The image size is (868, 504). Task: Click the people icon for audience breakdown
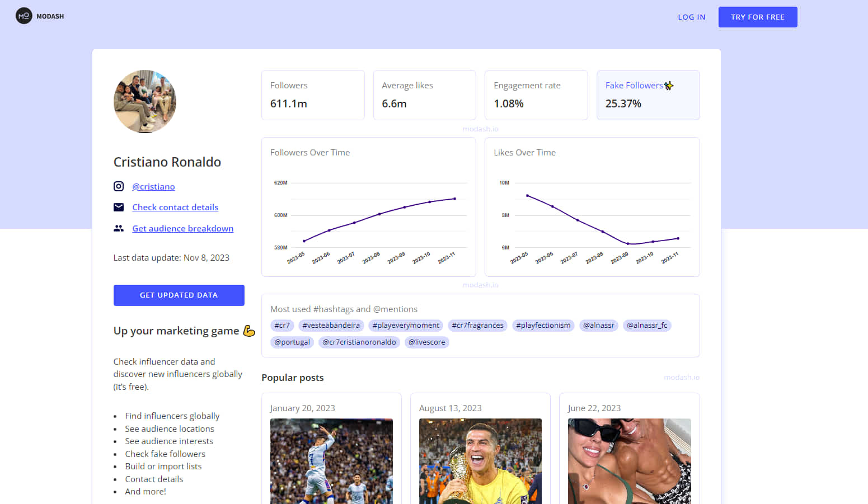[119, 228]
